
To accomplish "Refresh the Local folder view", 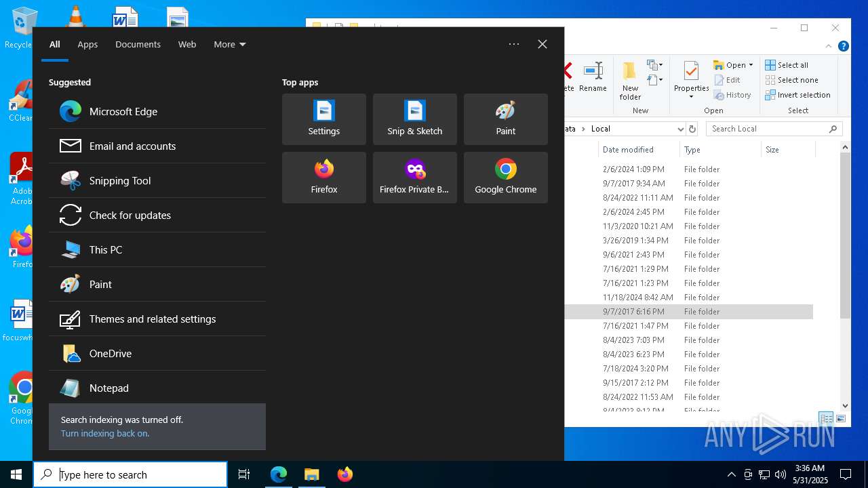I will [692, 129].
